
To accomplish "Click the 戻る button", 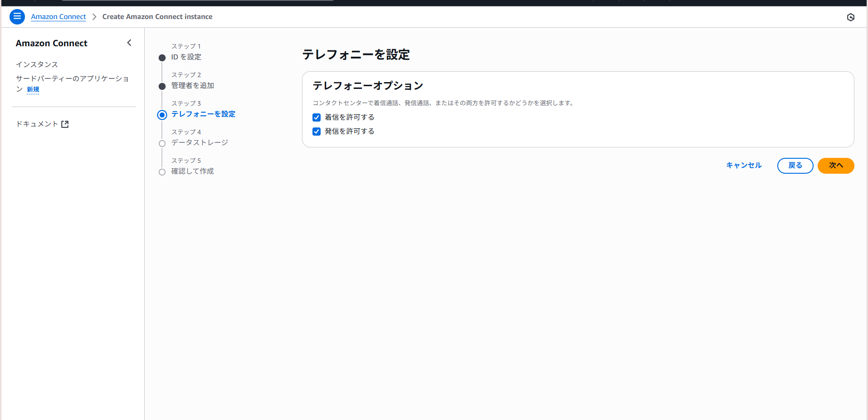I will [795, 166].
